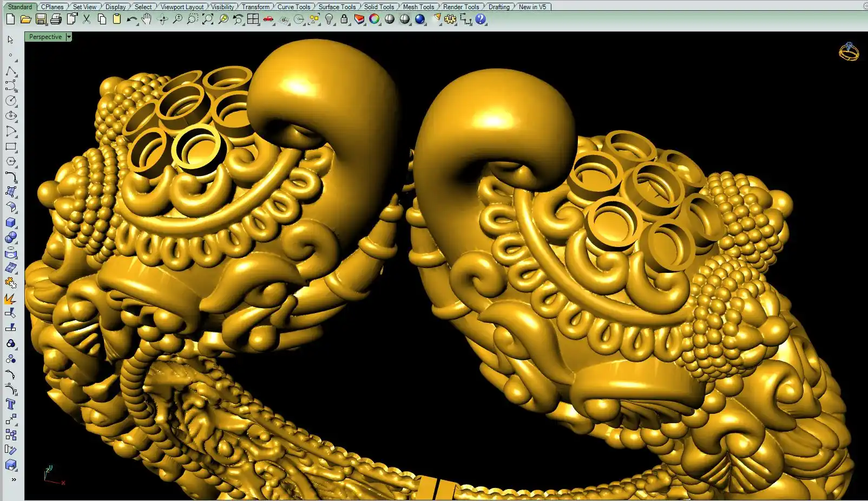Click the blue Help question mark button
Viewport: 868px width, 501px height.
481,19
